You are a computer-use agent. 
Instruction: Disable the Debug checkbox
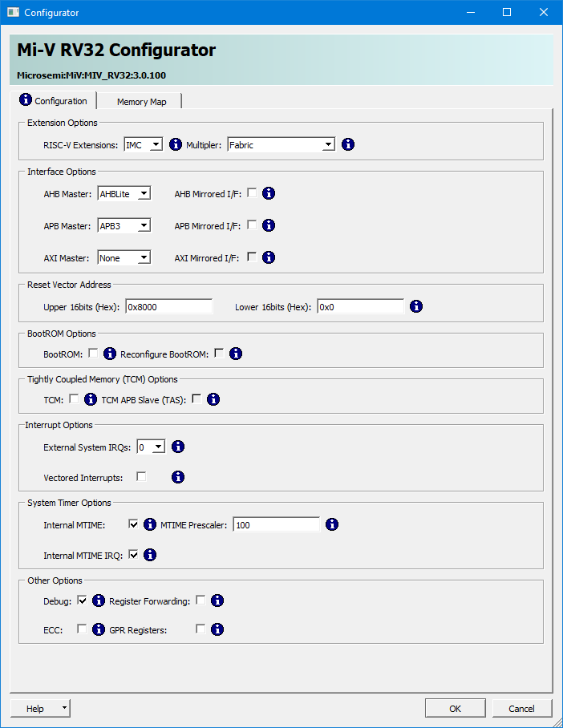click(x=83, y=601)
